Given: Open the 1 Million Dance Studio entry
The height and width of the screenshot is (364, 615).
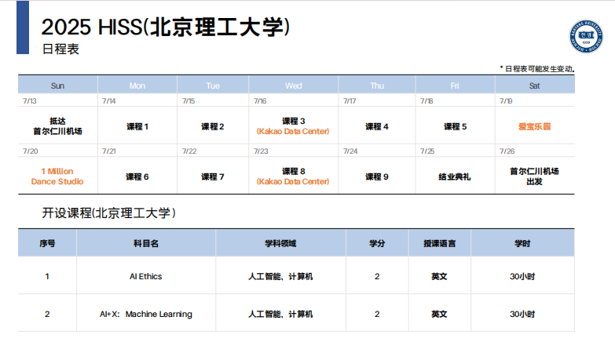Looking at the screenshot, I should pos(57,177).
